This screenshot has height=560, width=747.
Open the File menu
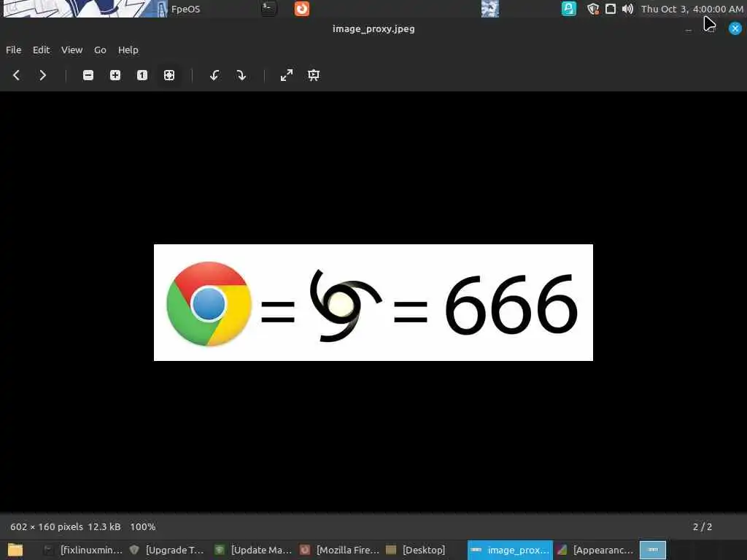click(x=13, y=50)
